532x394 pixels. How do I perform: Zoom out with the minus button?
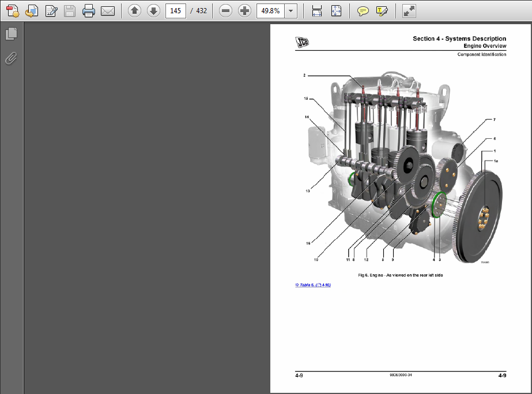click(x=225, y=10)
